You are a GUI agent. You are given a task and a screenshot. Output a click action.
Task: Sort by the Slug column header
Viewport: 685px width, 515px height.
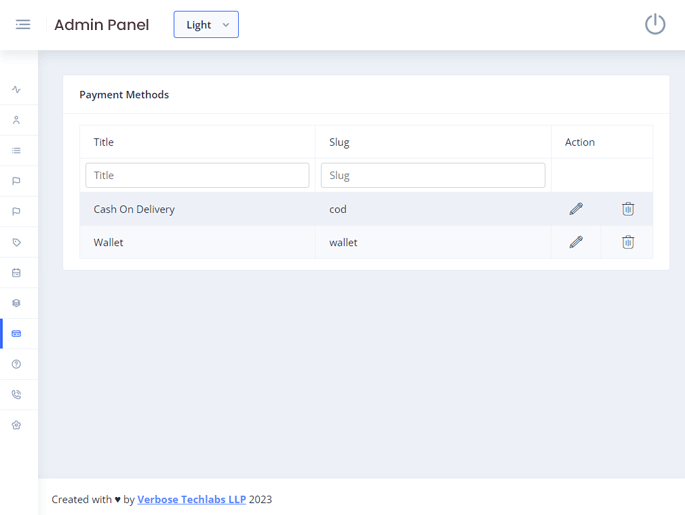pyautogui.click(x=339, y=142)
